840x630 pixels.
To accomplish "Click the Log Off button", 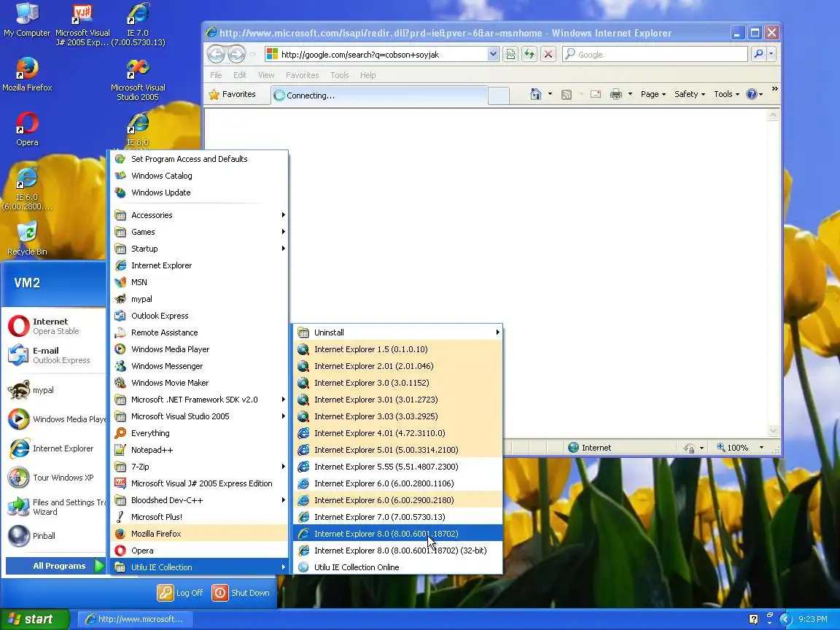I will (180, 593).
